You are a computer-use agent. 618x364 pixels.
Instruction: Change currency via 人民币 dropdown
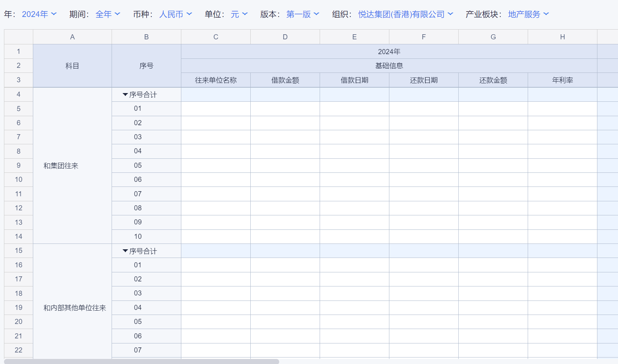[176, 14]
